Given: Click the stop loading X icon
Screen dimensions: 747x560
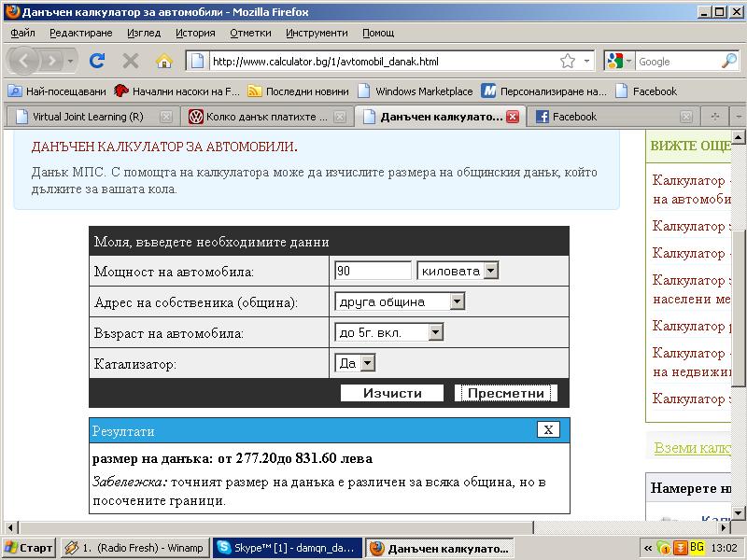Looking at the screenshot, I should point(131,61).
